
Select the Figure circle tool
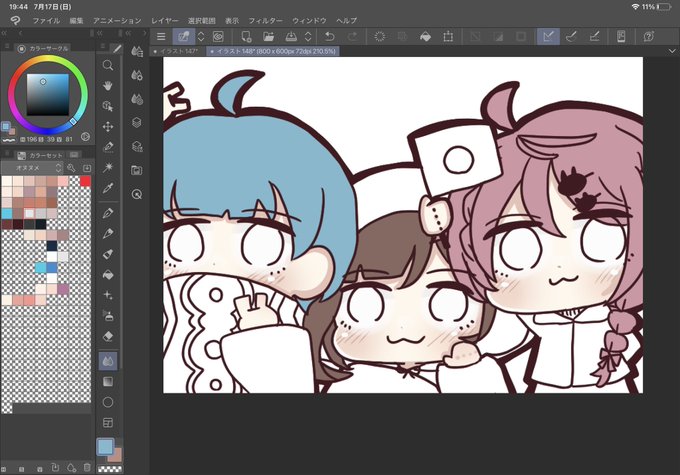[108, 402]
